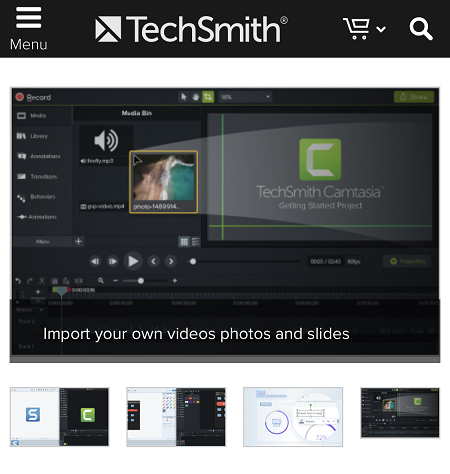This screenshot has width=450, height=474.
Task: Select the 72% progress circle thumbnail
Action: point(293,417)
